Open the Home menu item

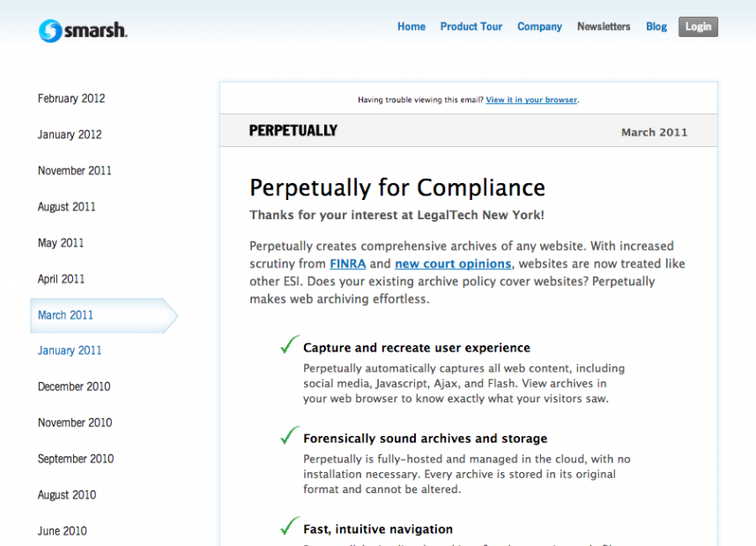[411, 26]
